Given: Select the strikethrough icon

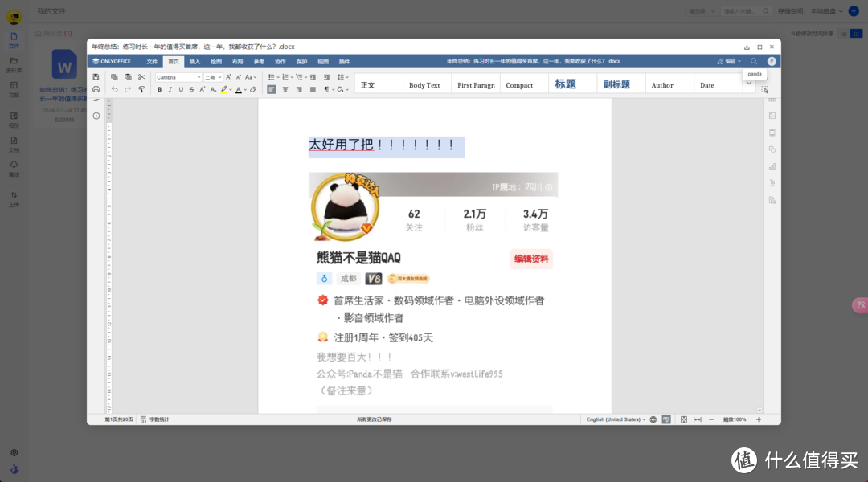Looking at the screenshot, I should pos(191,89).
